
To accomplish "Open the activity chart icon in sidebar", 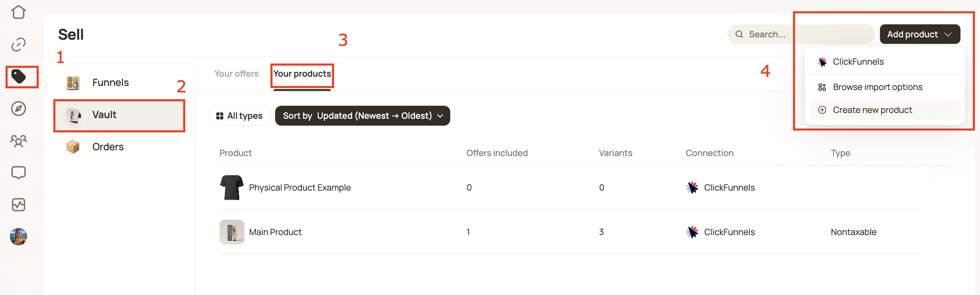I will pos(19,204).
